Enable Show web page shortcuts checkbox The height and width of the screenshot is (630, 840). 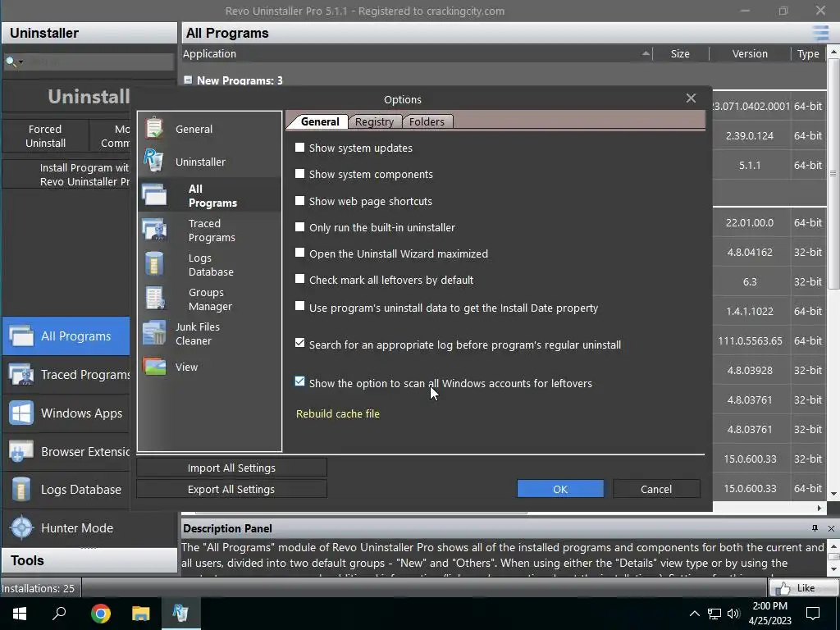[x=300, y=200]
